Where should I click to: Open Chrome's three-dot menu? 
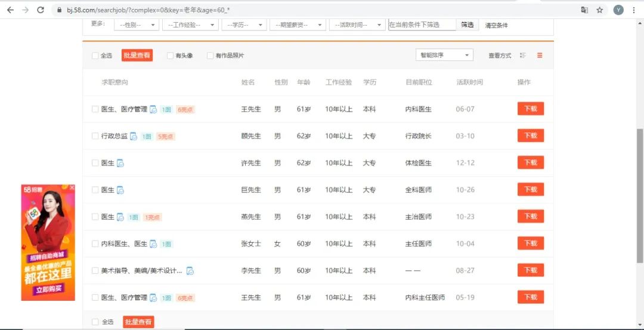(x=634, y=10)
